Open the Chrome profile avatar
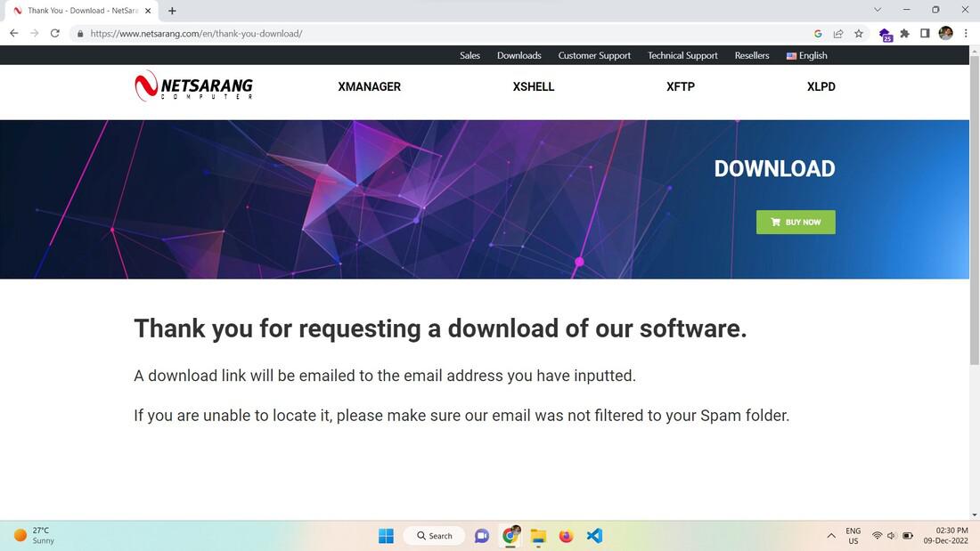 click(945, 33)
